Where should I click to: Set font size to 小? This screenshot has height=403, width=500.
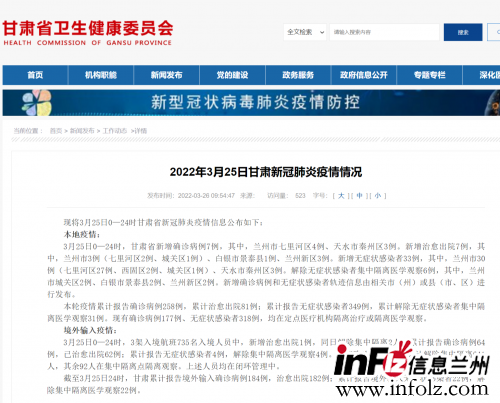[x=378, y=196]
